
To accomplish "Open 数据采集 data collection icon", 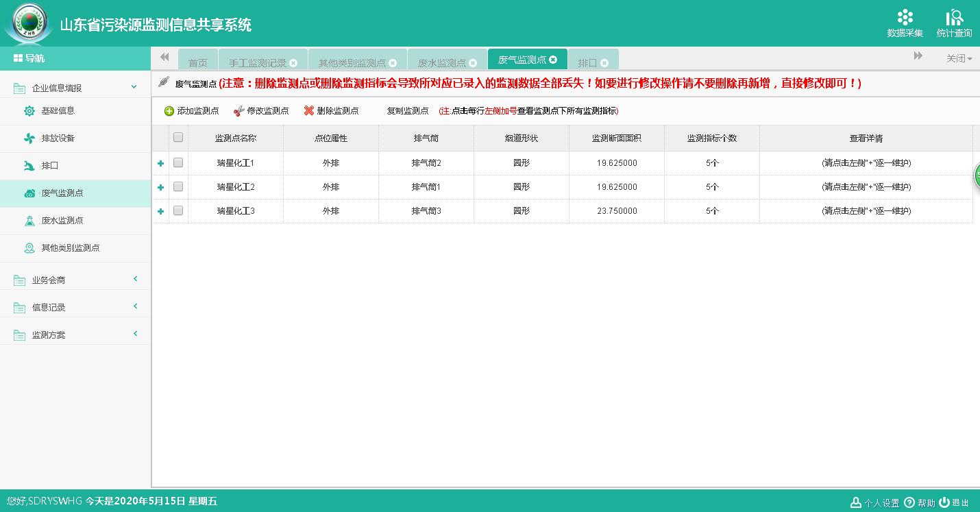I will tap(905, 18).
